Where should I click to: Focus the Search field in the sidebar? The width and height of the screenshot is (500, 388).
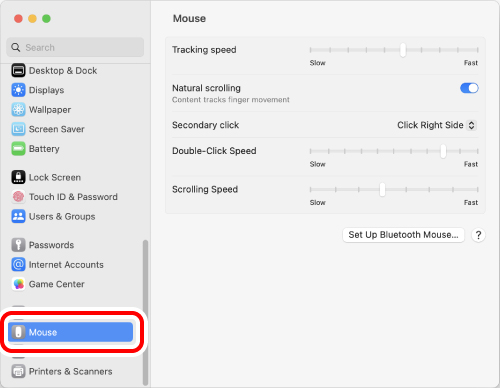75,47
